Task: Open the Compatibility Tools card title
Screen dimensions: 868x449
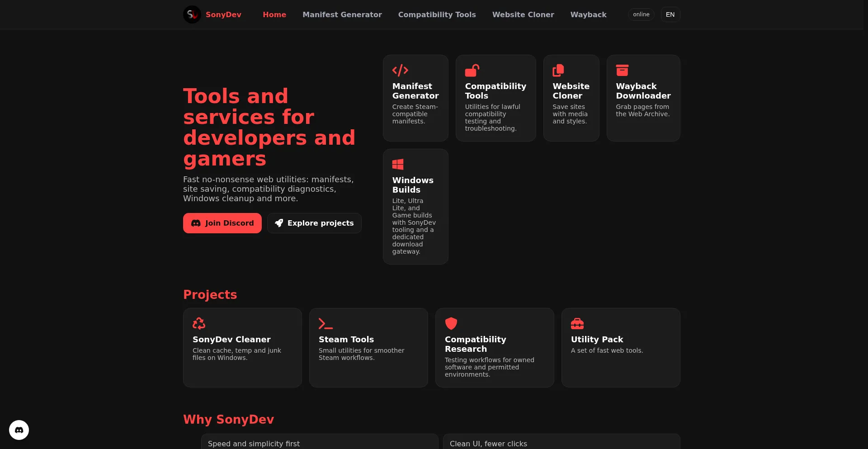Action: click(x=495, y=91)
